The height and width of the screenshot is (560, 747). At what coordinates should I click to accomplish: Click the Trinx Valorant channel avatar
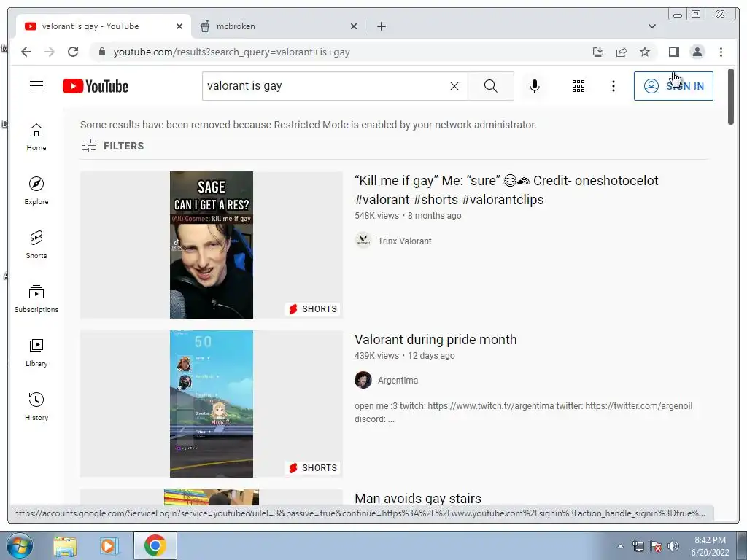363,240
